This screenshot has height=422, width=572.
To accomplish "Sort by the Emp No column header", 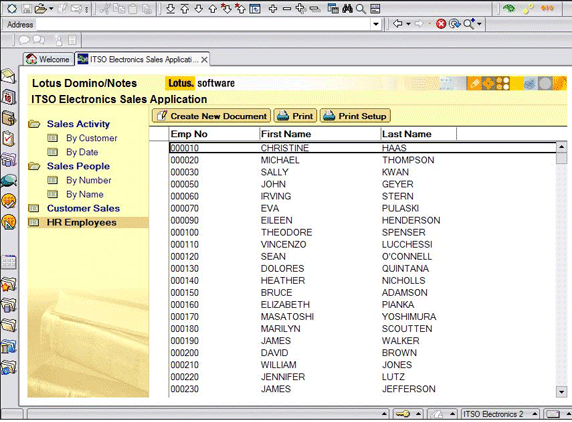I will pos(214,134).
